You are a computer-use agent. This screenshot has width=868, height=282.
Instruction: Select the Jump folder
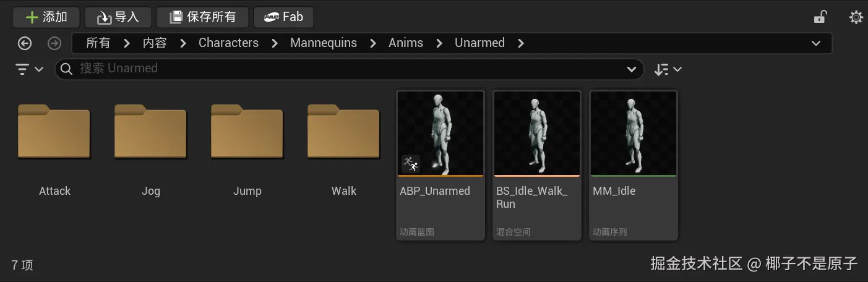tap(247, 131)
